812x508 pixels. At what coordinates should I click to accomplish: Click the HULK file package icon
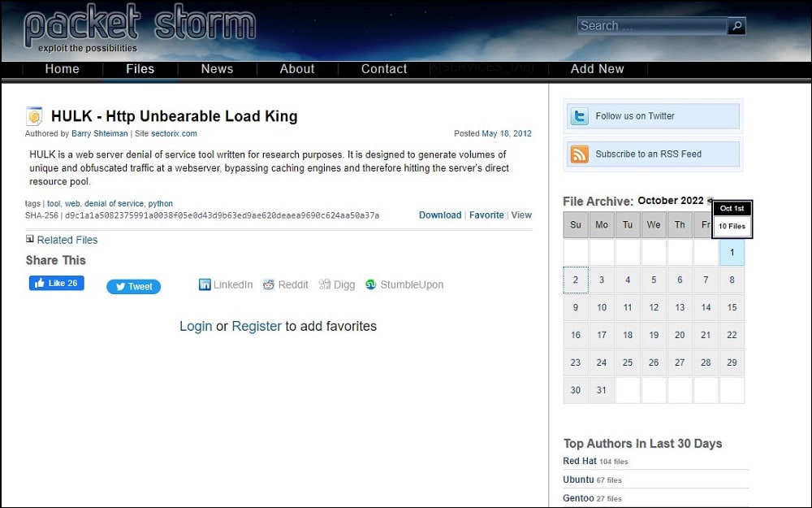[34, 116]
